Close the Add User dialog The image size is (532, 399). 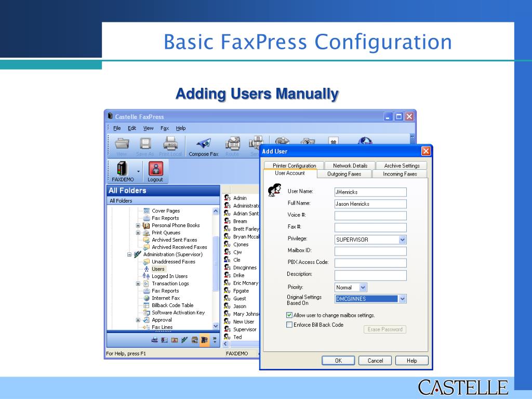click(426, 151)
